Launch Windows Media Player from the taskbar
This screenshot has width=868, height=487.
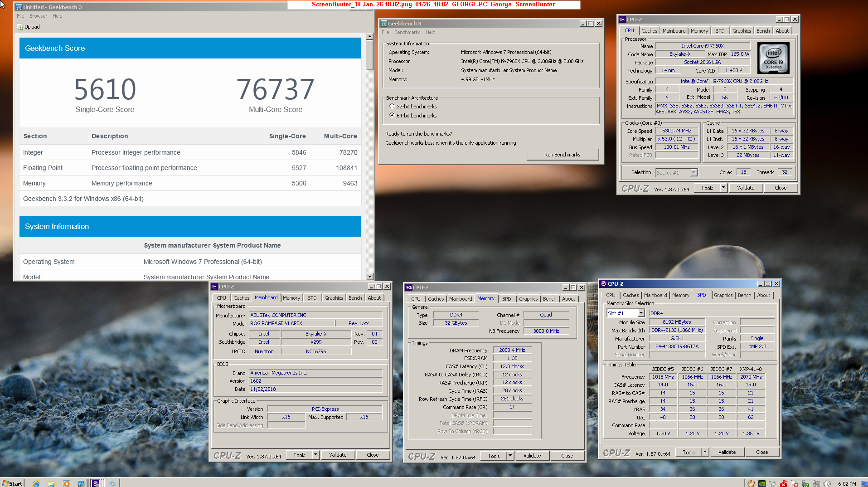click(66, 483)
